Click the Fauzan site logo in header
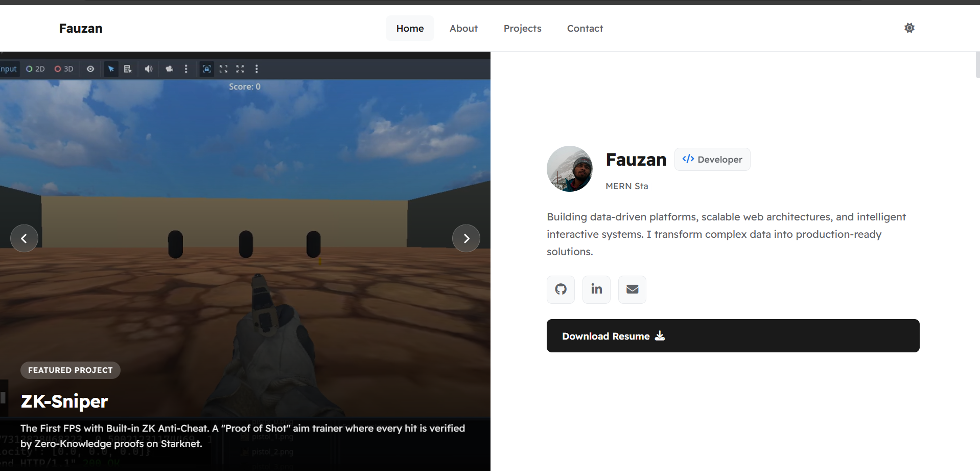Image resolution: width=980 pixels, height=471 pixels. point(81,28)
